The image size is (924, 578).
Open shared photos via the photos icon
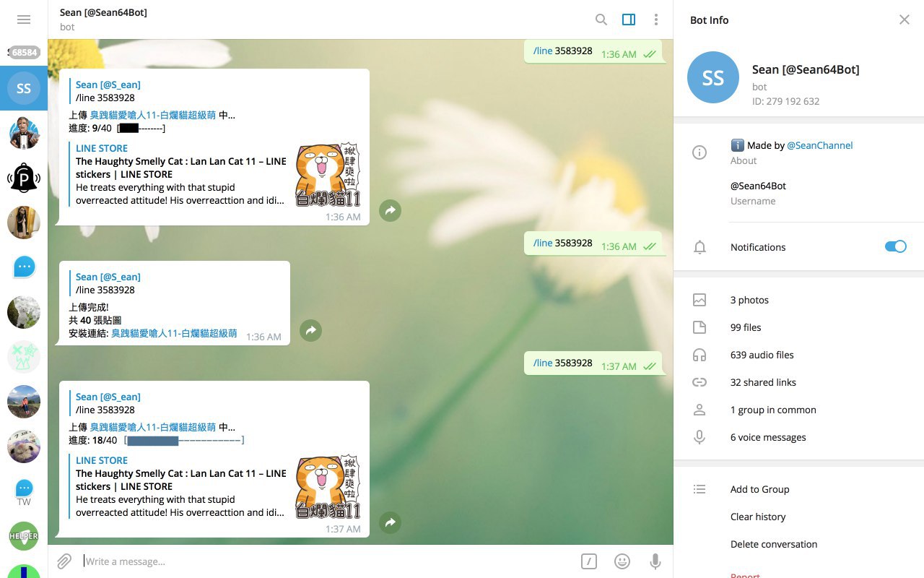point(699,300)
